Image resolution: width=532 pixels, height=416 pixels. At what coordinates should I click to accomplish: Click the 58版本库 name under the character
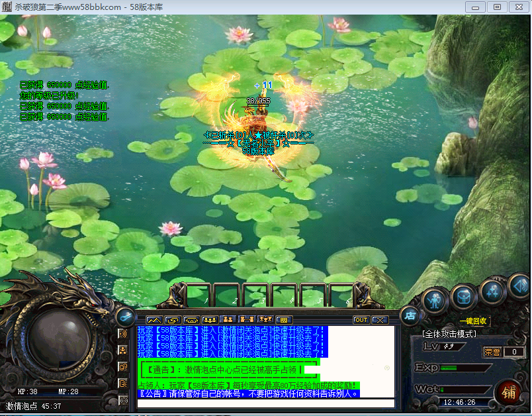[x=259, y=151]
